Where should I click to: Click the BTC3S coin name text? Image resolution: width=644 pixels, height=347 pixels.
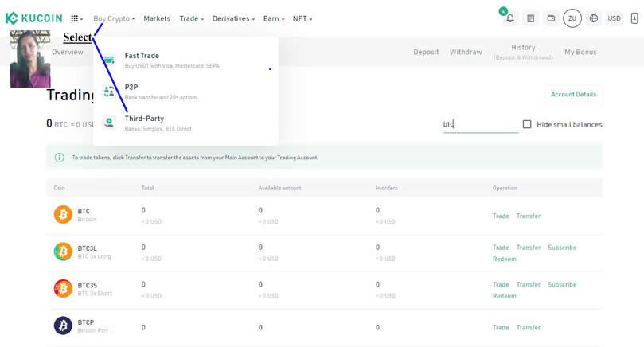point(88,285)
